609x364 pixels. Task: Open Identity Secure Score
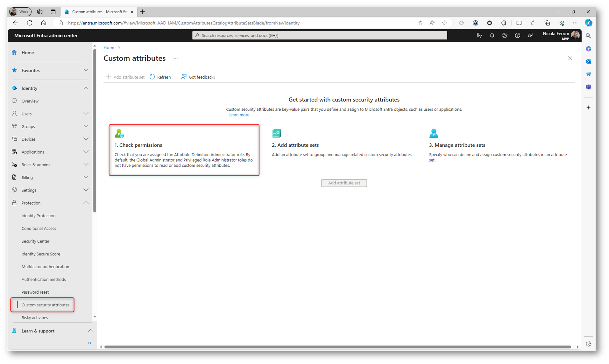tap(41, 254)
